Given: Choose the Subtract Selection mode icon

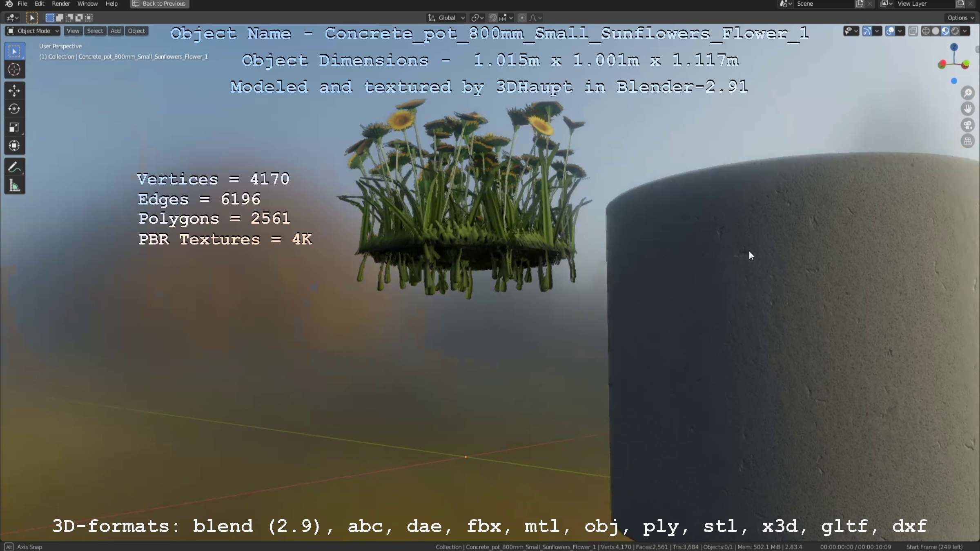Looking at the screenshot, I should point(69,18).
